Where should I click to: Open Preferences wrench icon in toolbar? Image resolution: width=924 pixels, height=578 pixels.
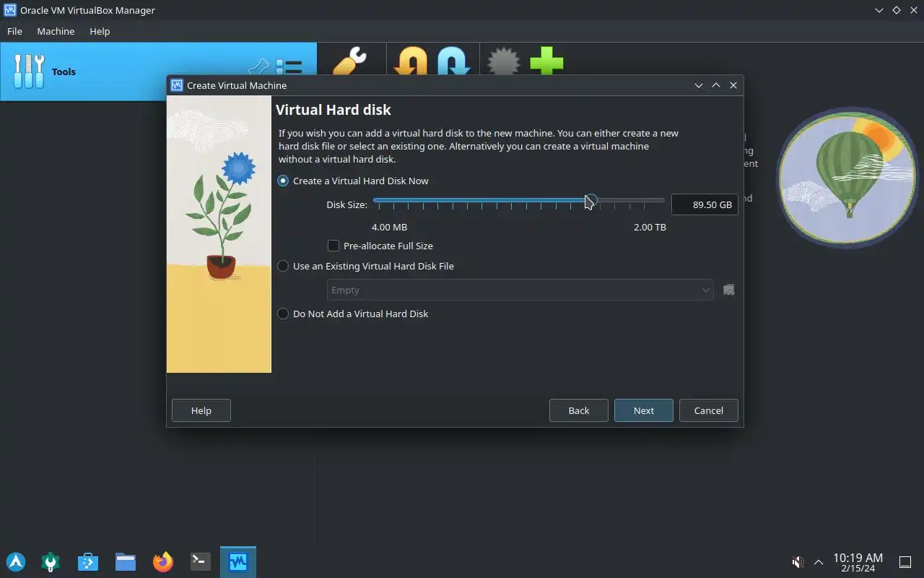coord(350,61)
